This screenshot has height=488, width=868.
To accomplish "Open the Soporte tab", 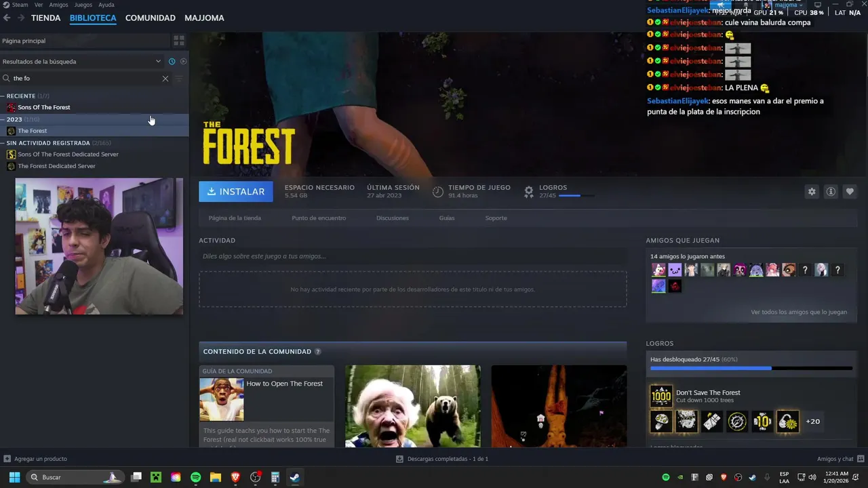I will click(496, 218).
